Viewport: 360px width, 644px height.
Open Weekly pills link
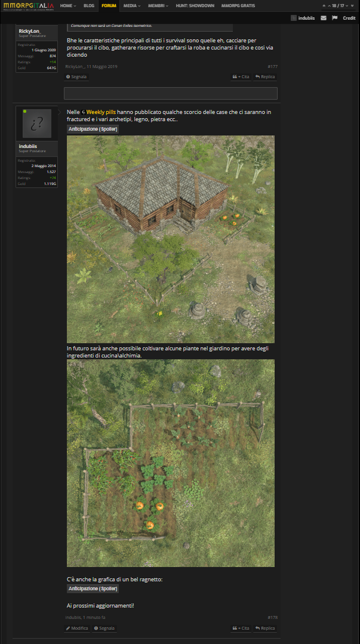[101, 112]
